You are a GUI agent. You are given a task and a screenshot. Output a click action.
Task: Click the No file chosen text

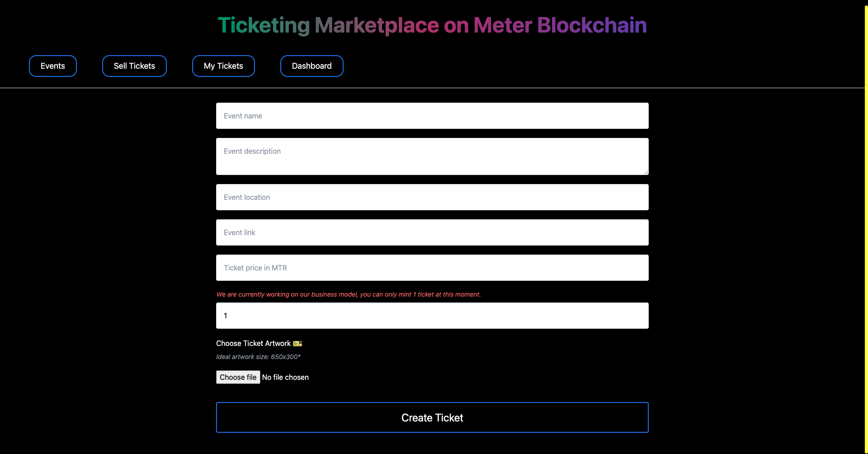285,377
